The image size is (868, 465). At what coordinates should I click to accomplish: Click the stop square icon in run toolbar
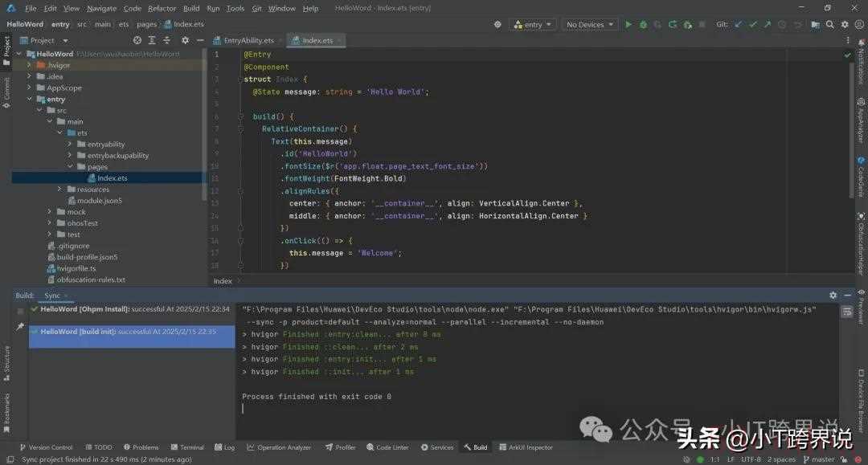(702, 24)
